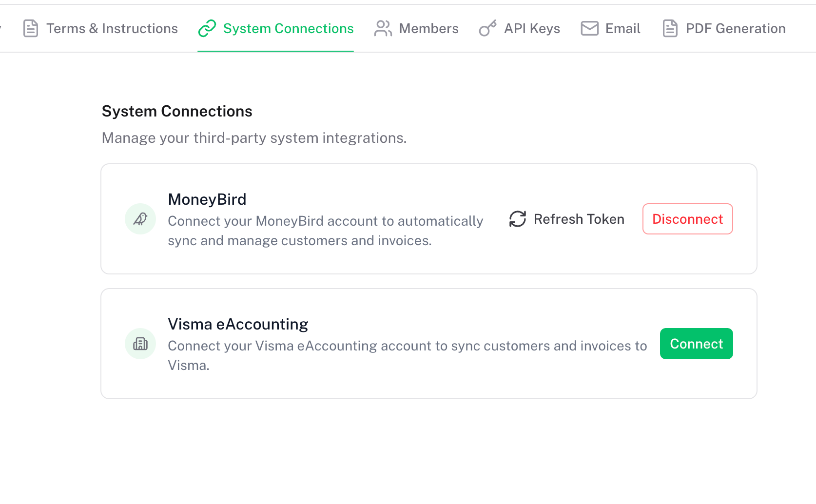Open the Terms & Instructions tab

pos(100,29)
